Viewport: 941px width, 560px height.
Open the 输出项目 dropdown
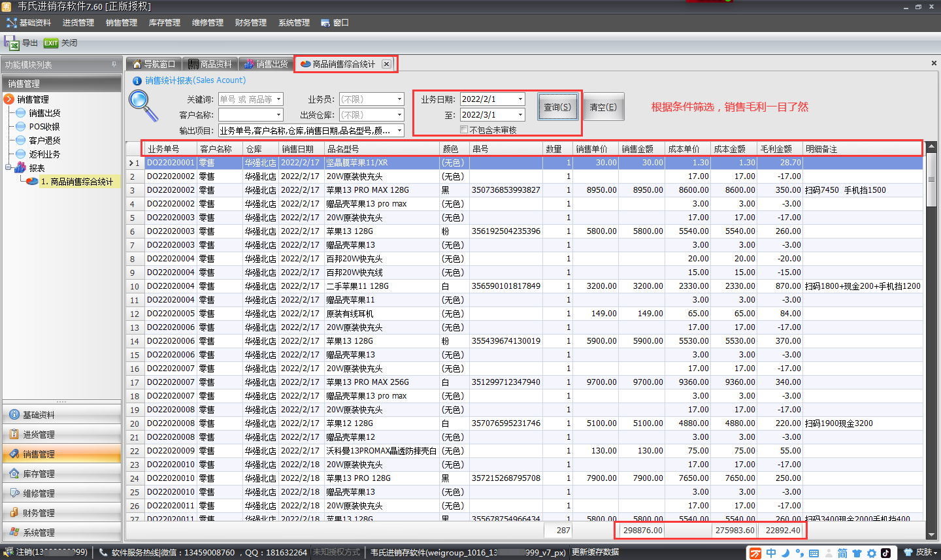[x=399, y=131]
